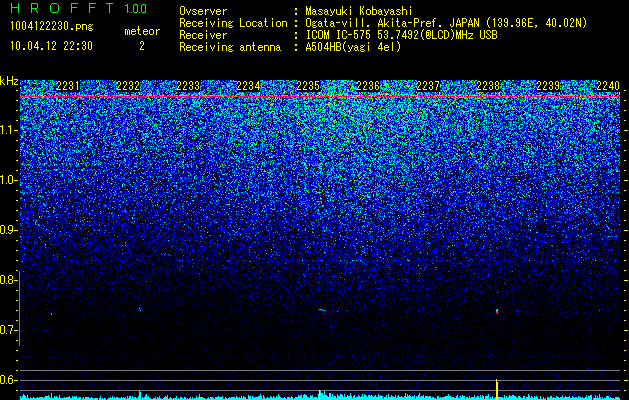Click the 1.0 kHz axis label
This screenshot has height=400, width=629.
pos(8,180)
